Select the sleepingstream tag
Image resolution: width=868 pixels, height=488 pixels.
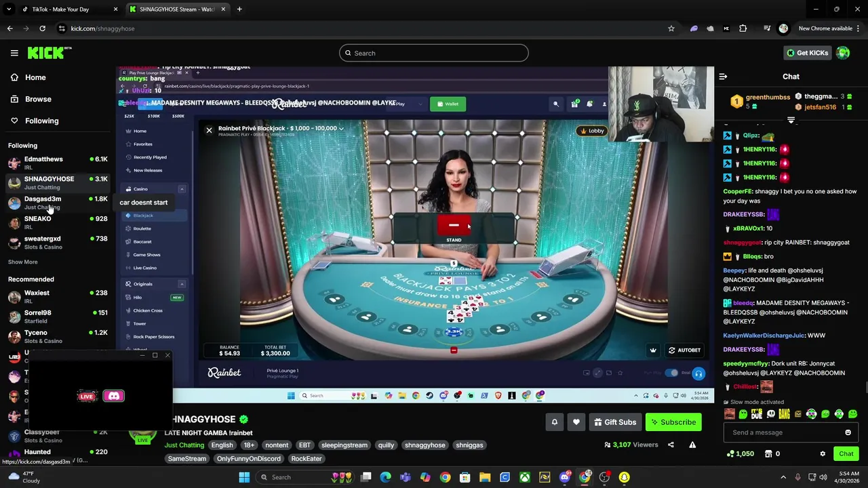click(x=344, y=445)
